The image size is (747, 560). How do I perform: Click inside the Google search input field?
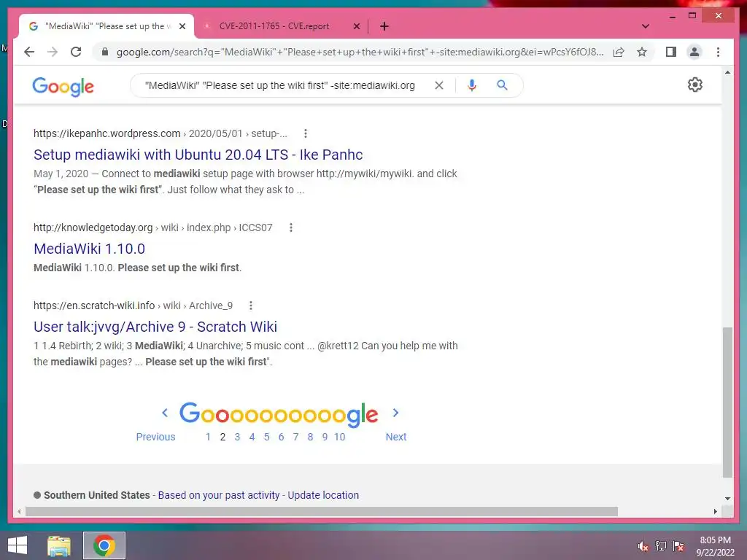click(280, 85)
